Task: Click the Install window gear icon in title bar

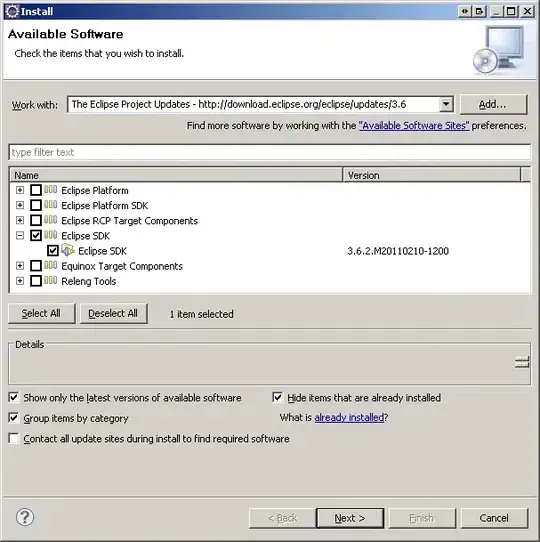Action: pyautogui.click(x=12, y=11)
